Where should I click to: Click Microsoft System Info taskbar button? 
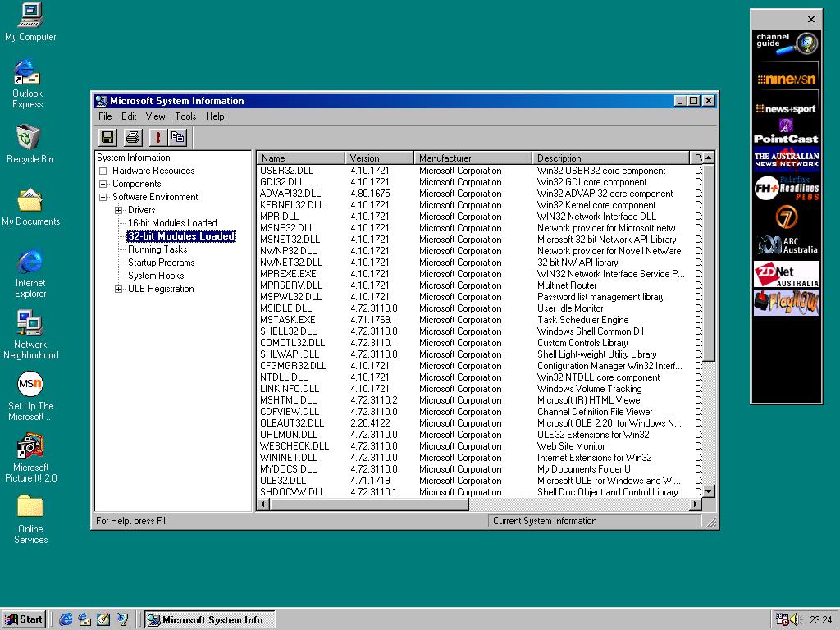210,620
